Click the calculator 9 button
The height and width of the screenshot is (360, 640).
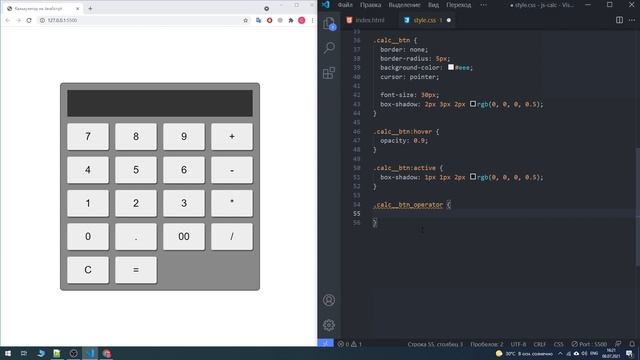pyautogui.click(x=184, y=136)
